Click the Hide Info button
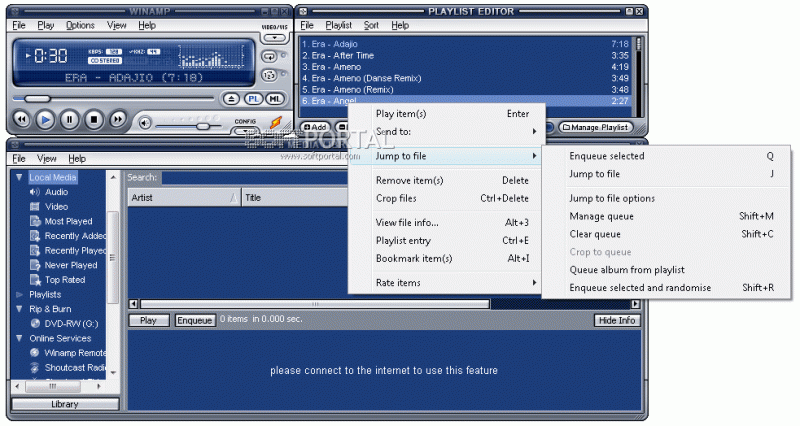This screenshot has height=426, width=800. pos(617,320)
